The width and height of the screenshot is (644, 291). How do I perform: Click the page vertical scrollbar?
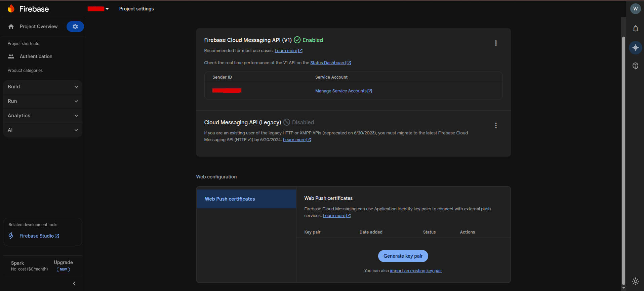(623, 158)
